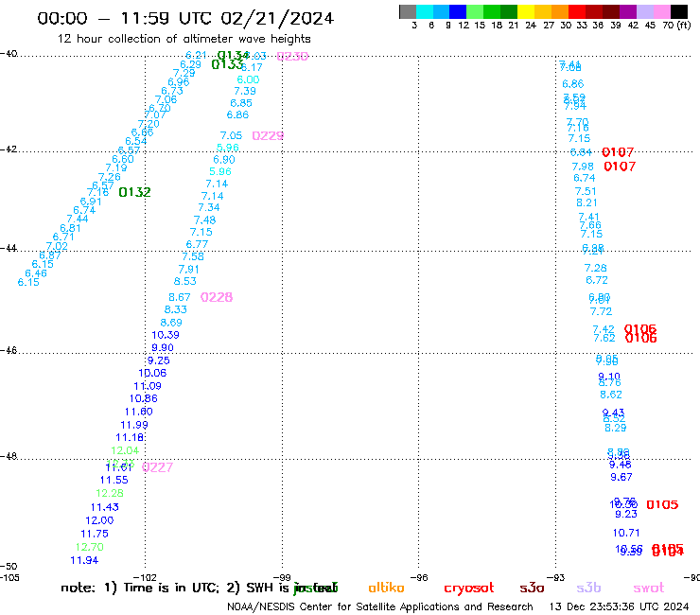Click the NOAA/NESDIS Center footer credit
This screenshot has width=700, height=615.
pos(380,607)
